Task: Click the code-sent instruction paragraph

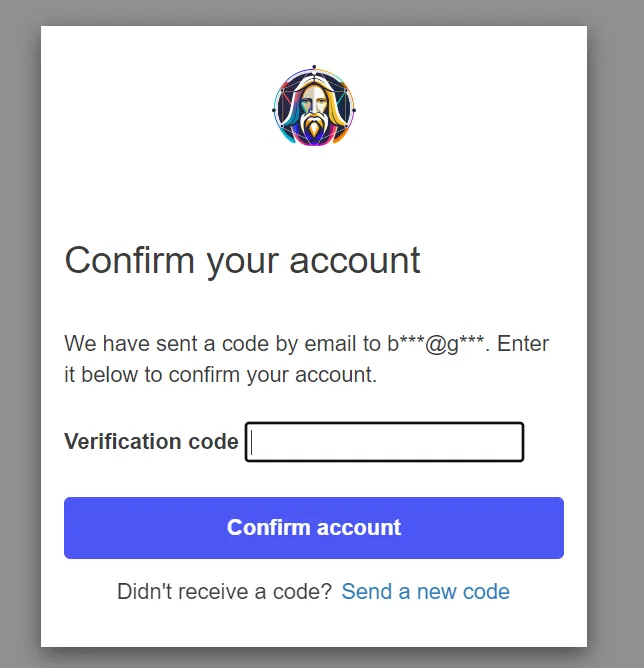Action: pos(306,360)
